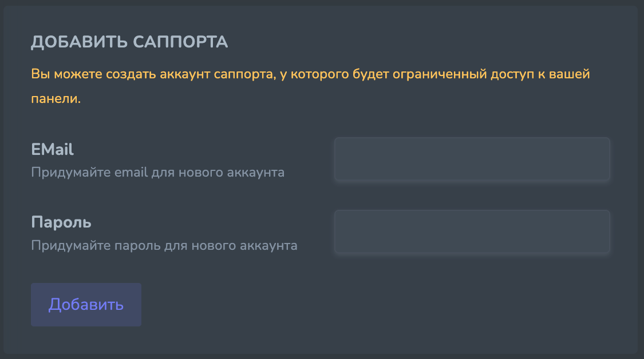Click the EMail field label
Viewport: 644px width, 359px height.
52,150
